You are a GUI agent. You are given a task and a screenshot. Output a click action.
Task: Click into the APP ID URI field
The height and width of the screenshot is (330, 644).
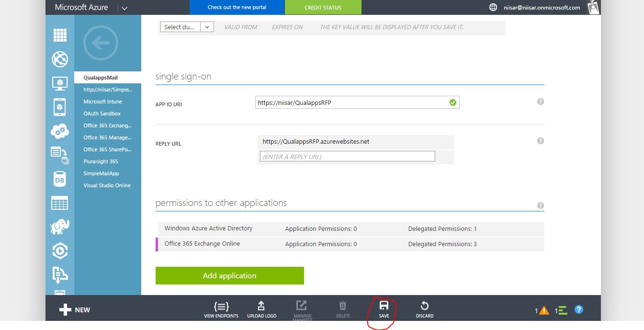click(357, 102)
